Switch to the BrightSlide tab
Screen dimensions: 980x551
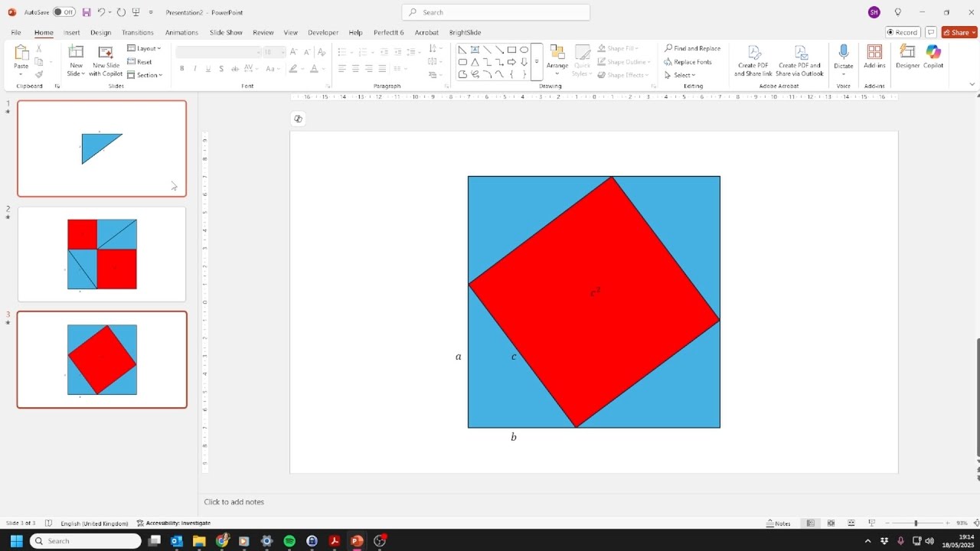[x=465, y=32]
